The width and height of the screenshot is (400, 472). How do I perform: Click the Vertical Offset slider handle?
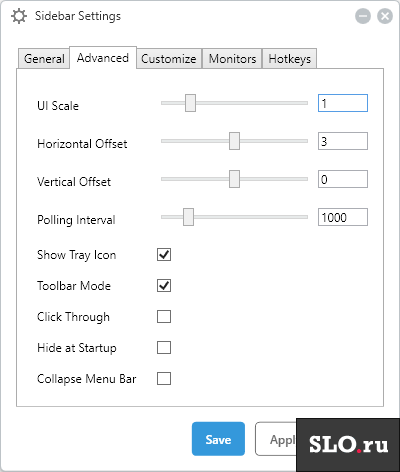(x=234, y=179)
